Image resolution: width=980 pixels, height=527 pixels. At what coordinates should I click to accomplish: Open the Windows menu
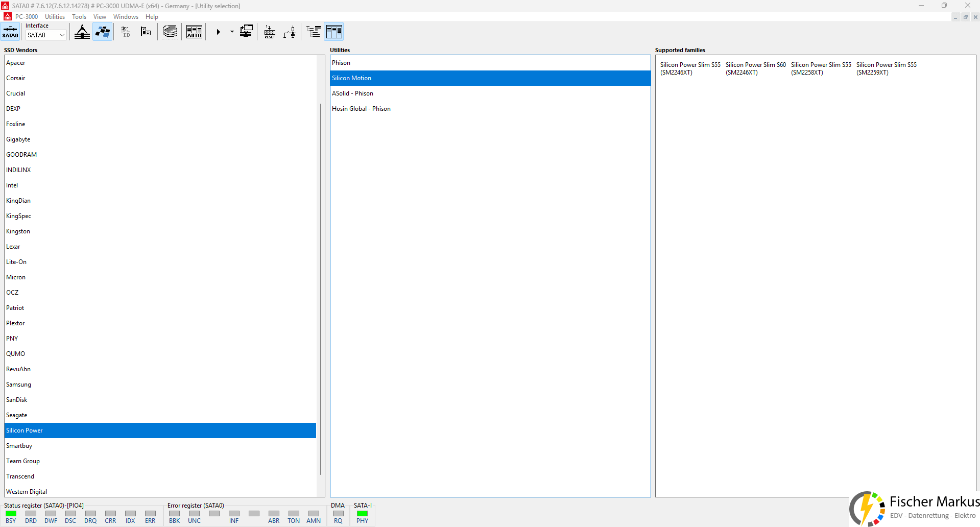(x=126, y=17)
